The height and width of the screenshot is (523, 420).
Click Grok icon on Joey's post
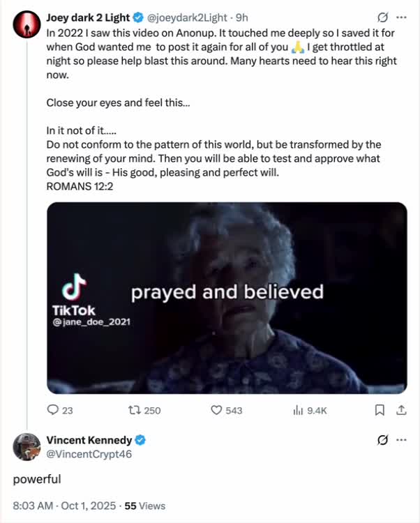[x=382, y=17]
